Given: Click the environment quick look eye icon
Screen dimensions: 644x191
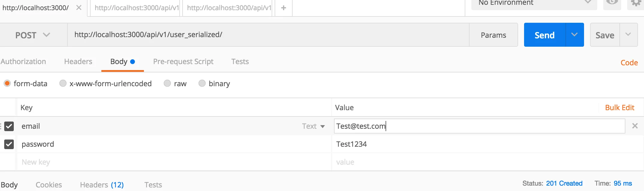Looking at the screenshot, I should (x=612, y=3).
